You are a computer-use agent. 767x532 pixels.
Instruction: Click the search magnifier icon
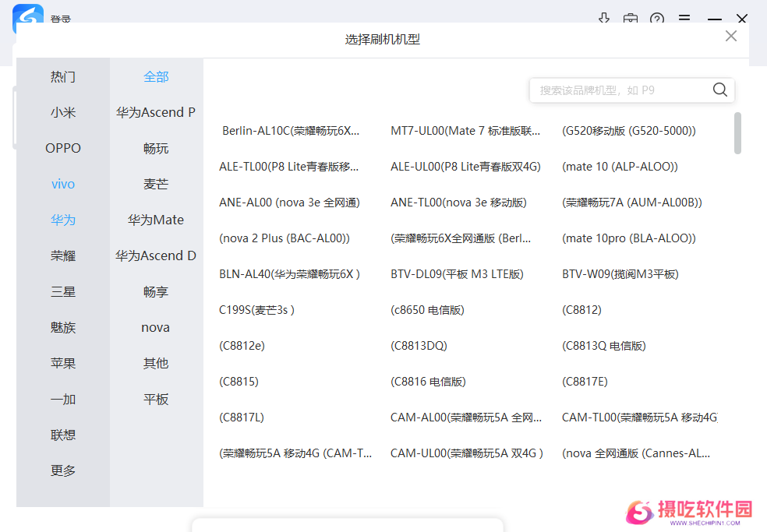coord(719,90)
